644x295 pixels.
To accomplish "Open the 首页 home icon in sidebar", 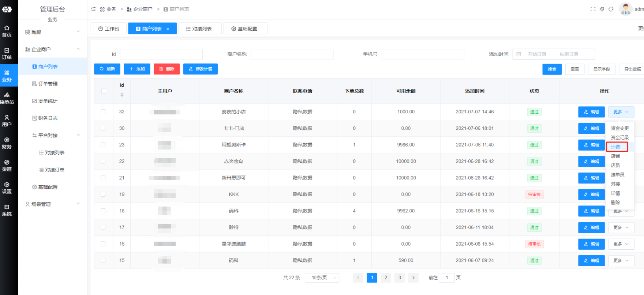I will [x=7, y=31].
